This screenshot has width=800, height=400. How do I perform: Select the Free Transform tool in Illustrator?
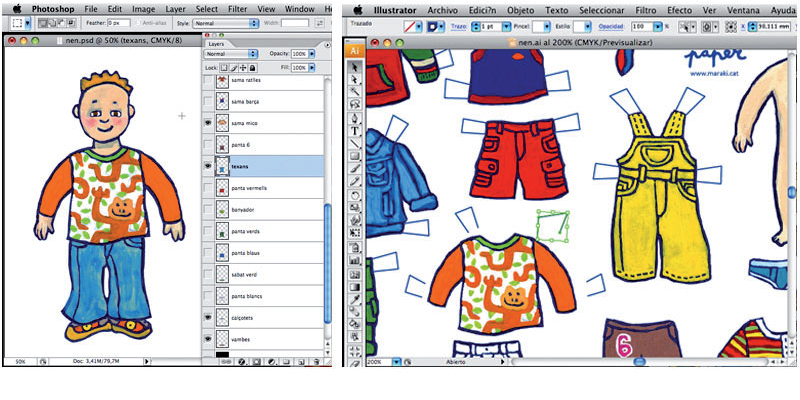(x=355, y=233)
